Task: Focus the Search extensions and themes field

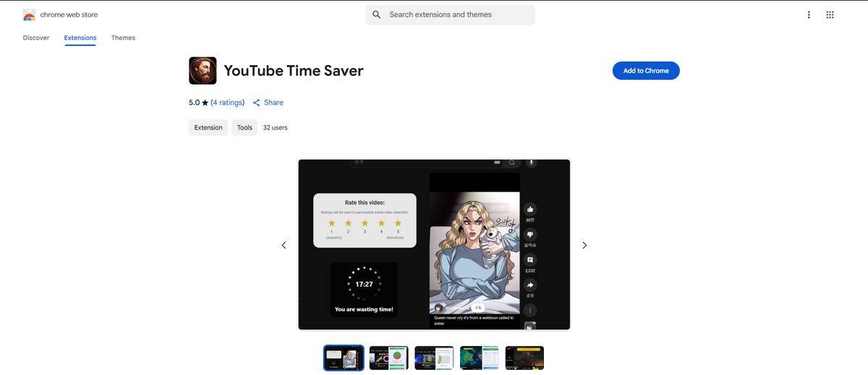Action: 451,14
